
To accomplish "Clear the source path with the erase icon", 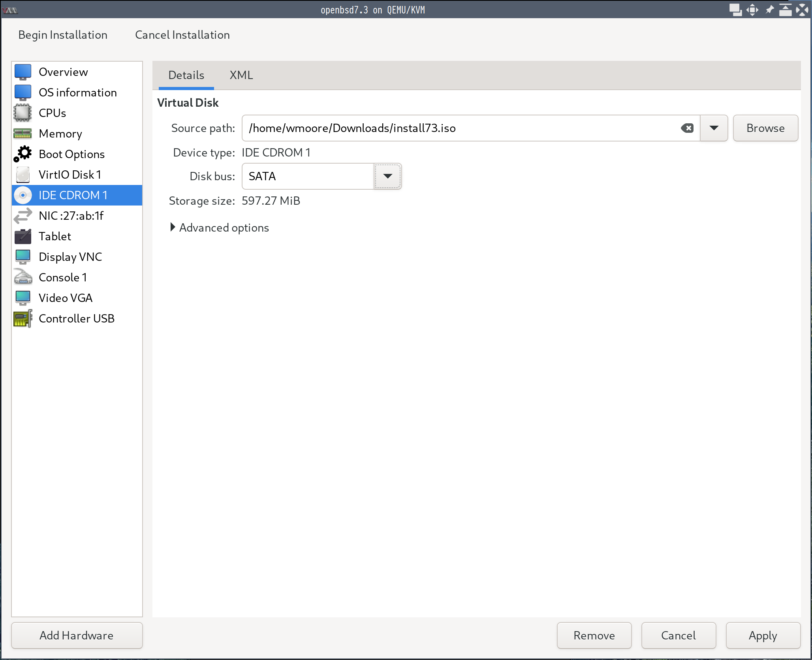I will [x=687, y=128].
